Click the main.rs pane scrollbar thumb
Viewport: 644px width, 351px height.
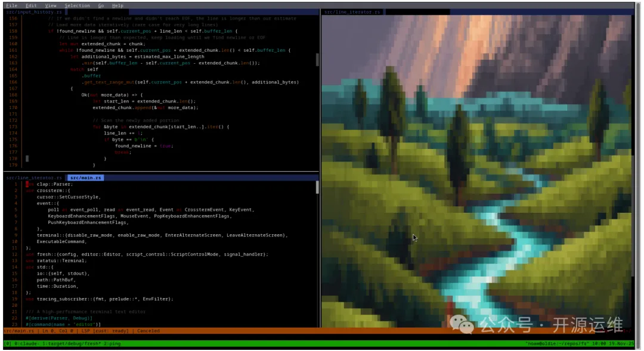tap(317, 187)
